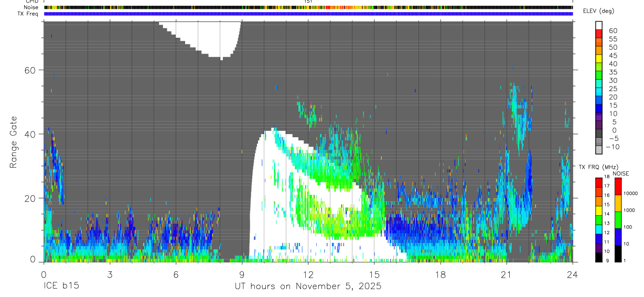
Task: Click the x-axis title 'UT hours on November 5, 2025'
Action: click(x=308, y=287)
